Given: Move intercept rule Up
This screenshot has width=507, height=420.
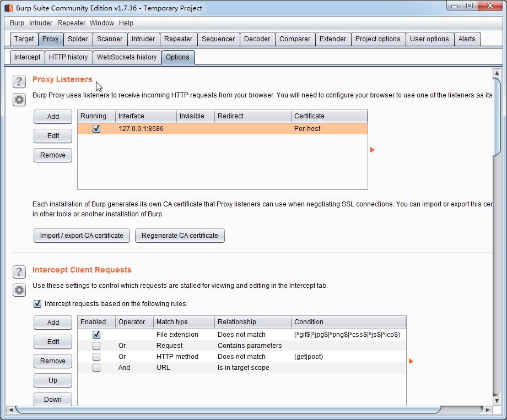Looking at the screenshot, I should coord(53,380).
